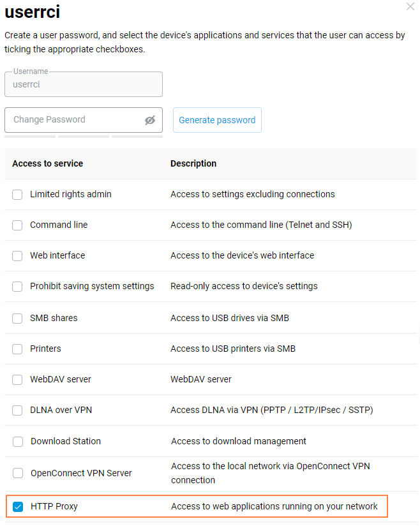
Task: Tick the Printers checkbox
Action: coord(17,349)
